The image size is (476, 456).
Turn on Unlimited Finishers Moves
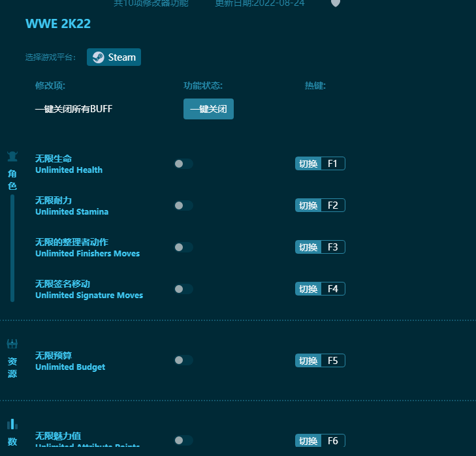tap(183, 247)
